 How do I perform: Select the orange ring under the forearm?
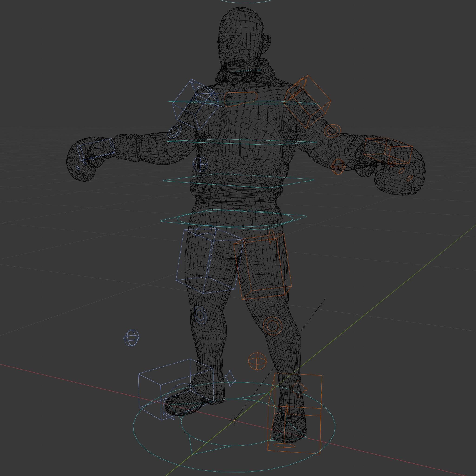pos(338,167)
